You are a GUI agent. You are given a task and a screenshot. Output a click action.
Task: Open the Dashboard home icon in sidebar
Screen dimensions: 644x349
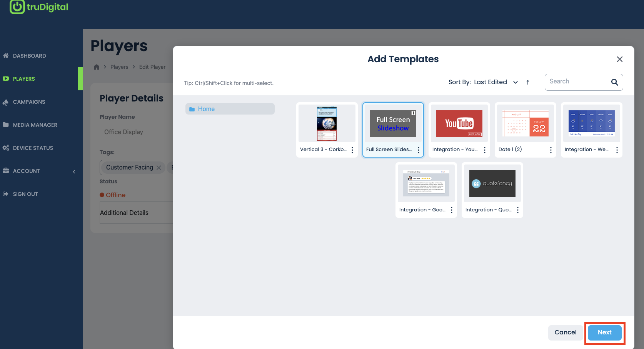6,56
